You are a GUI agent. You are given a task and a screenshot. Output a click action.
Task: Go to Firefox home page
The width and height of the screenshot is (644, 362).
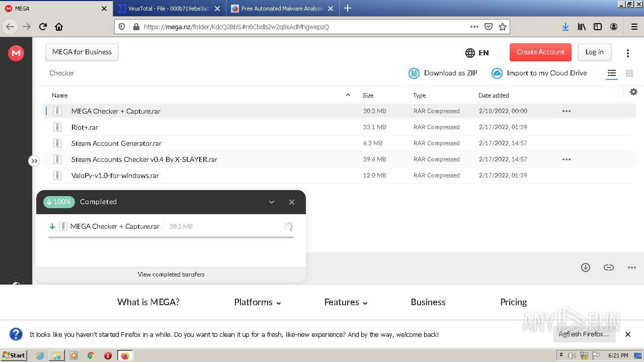[59, 27]
